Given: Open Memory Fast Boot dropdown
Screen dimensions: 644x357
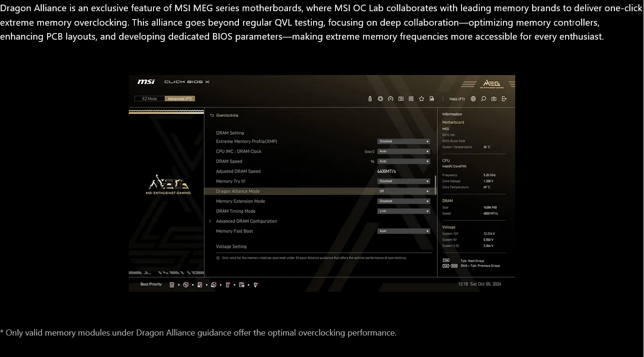Looking at the screenshot, I should pos(403,231).
